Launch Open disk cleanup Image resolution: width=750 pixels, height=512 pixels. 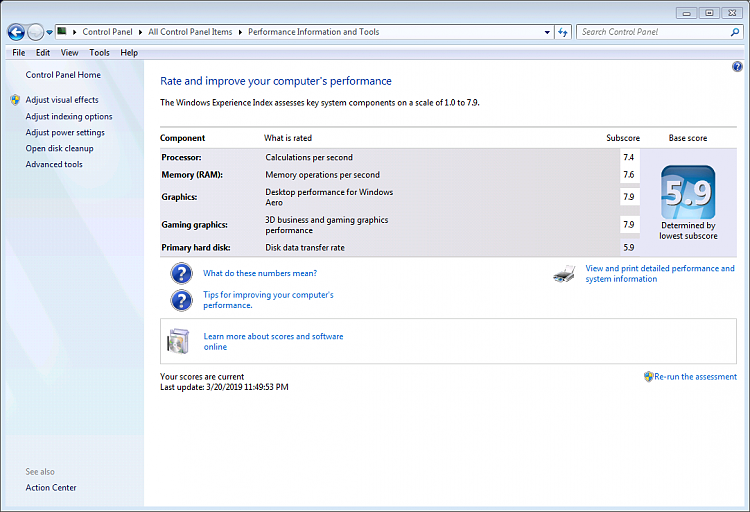click(59, 148)
